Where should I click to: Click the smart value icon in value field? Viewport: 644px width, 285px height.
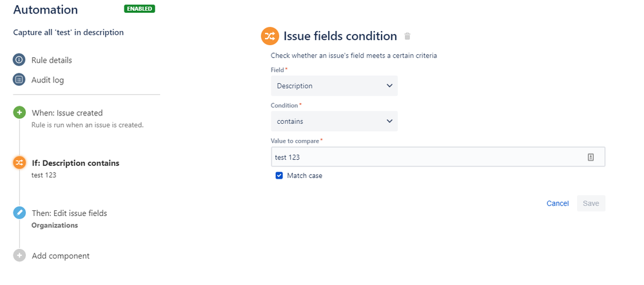[x=590, y=157]
